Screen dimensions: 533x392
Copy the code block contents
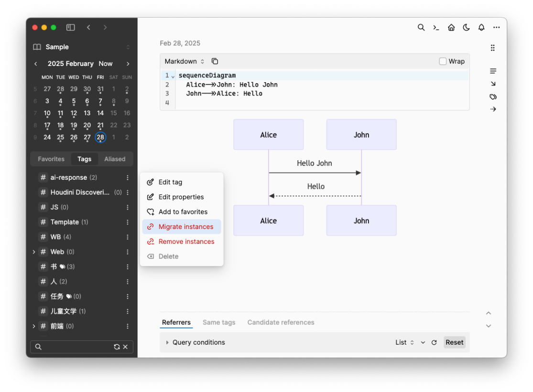coord(215,61)
